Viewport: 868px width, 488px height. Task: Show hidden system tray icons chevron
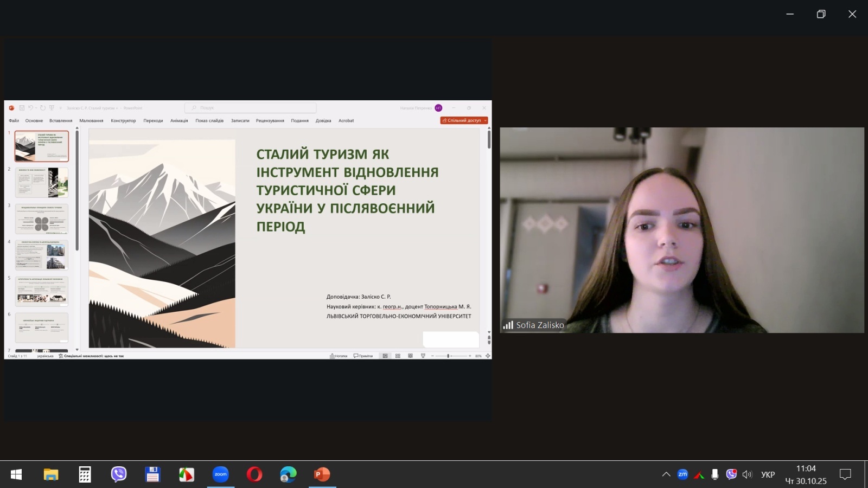(666, 474)
